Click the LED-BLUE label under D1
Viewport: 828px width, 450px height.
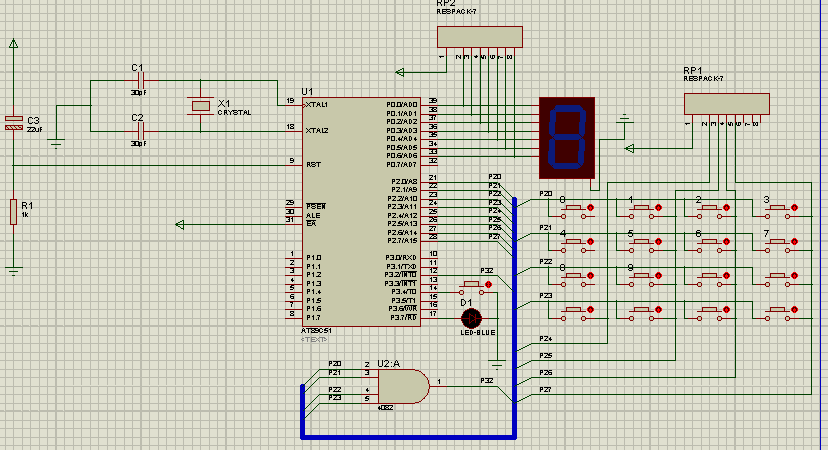tap(478, 332)
